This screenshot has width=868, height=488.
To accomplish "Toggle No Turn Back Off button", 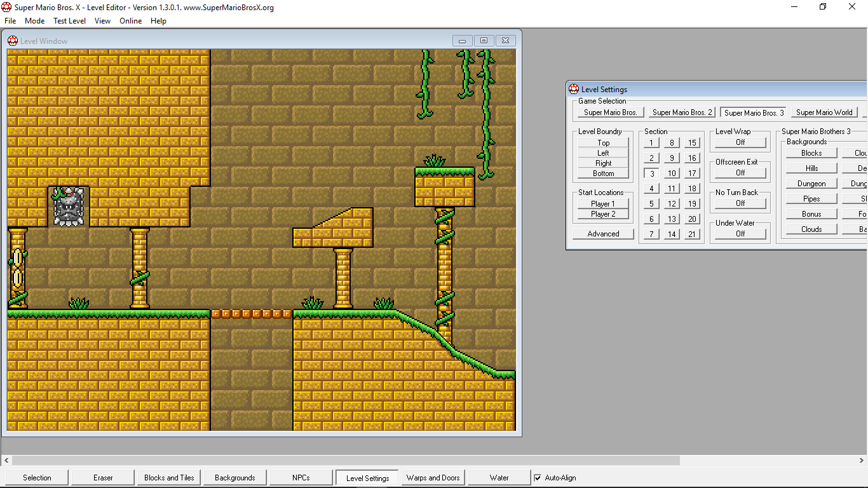I will coord(740,203).
